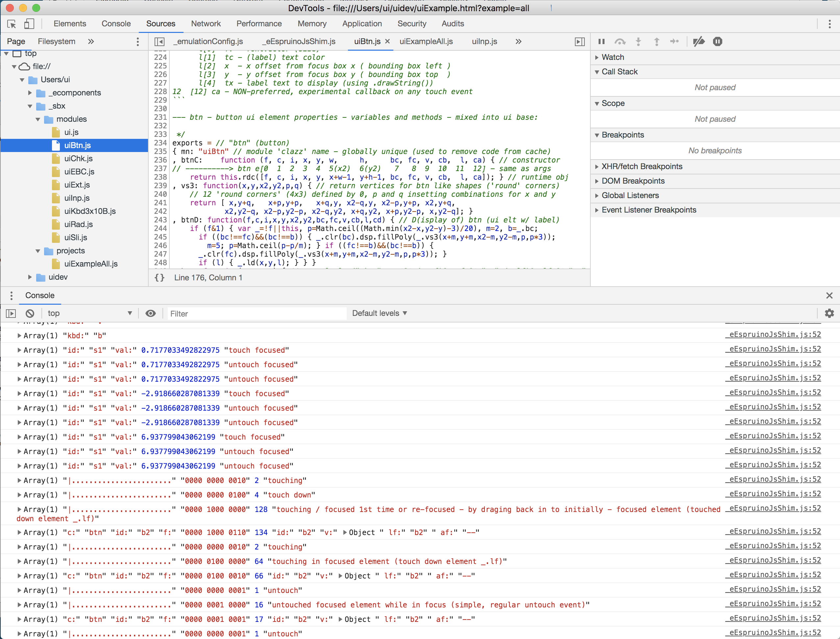840x639 pixels.
Task: Select uiKbd3x10B.js in the file tree
Action: [x=90, y=211]
